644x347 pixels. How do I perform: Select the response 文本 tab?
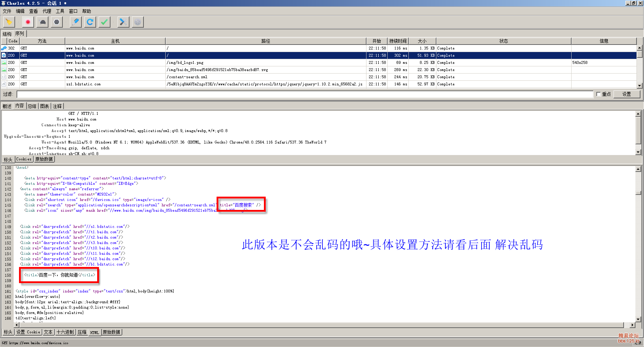[48, 332]
